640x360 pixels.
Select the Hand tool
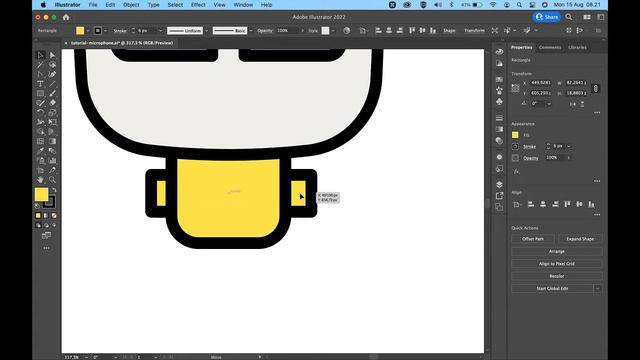click(40, 180)
